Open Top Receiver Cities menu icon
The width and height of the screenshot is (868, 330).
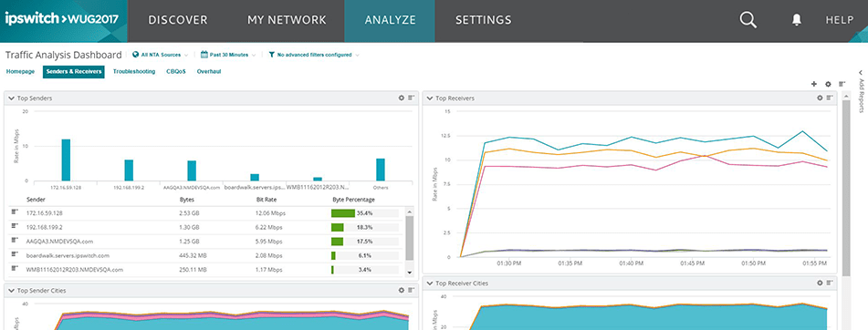830,283
